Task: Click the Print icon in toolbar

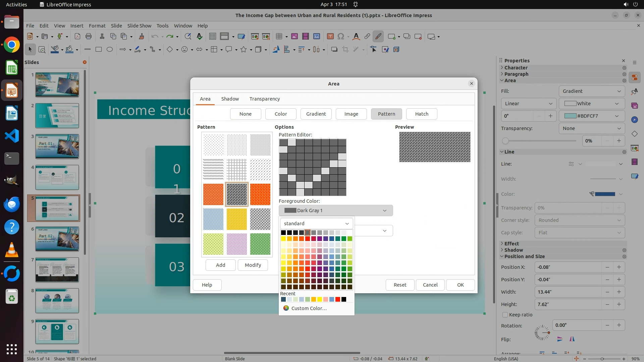Action: pyautogui.click(x=89, y=37)
